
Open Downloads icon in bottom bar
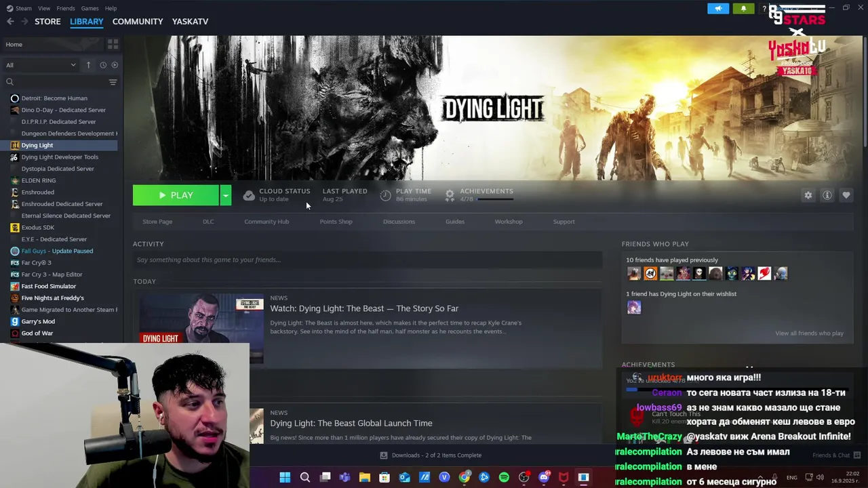383,455
